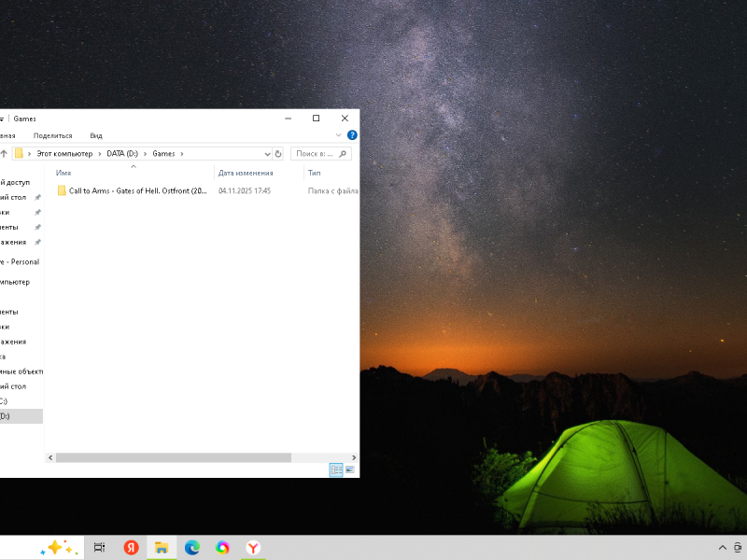The image size is (747, 560).
Task: Click the colorful ring icon on the taskbar
Action: pos(222,548)
